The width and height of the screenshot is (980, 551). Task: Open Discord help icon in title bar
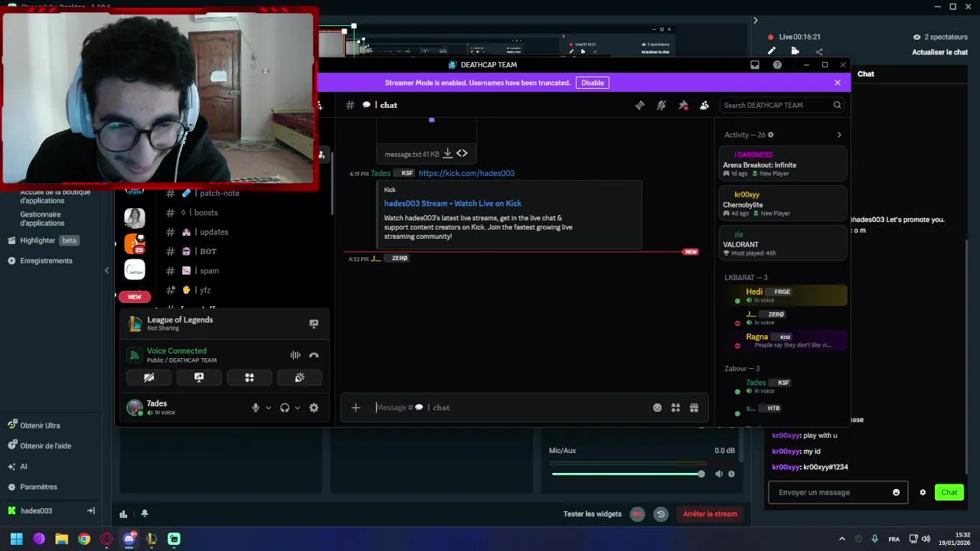[x=777, y=65]
